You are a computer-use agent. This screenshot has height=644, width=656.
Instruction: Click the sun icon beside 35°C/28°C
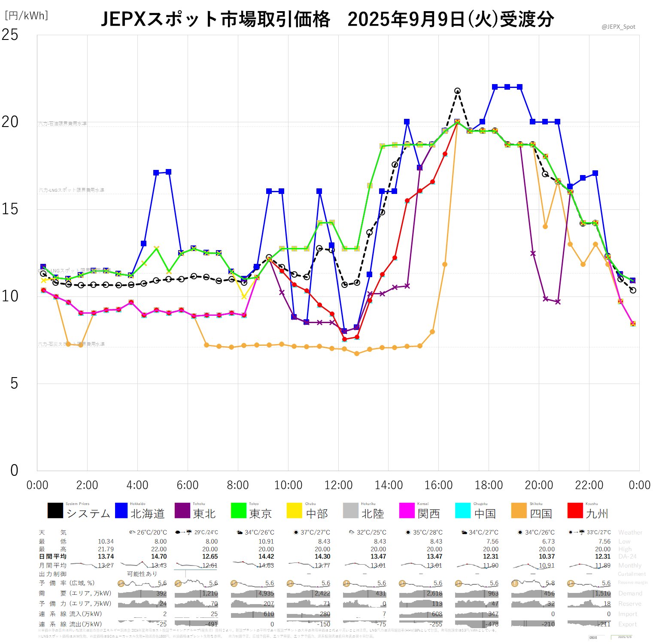tap(408, 532)
